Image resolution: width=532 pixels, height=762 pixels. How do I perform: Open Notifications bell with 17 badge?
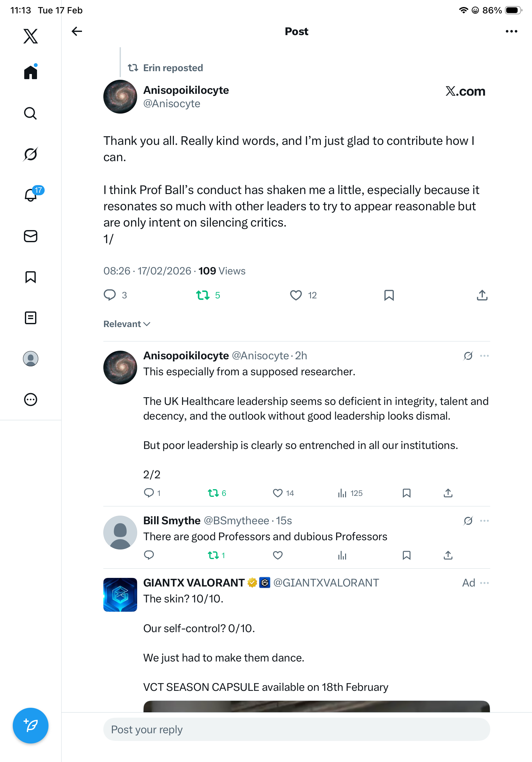31,195
